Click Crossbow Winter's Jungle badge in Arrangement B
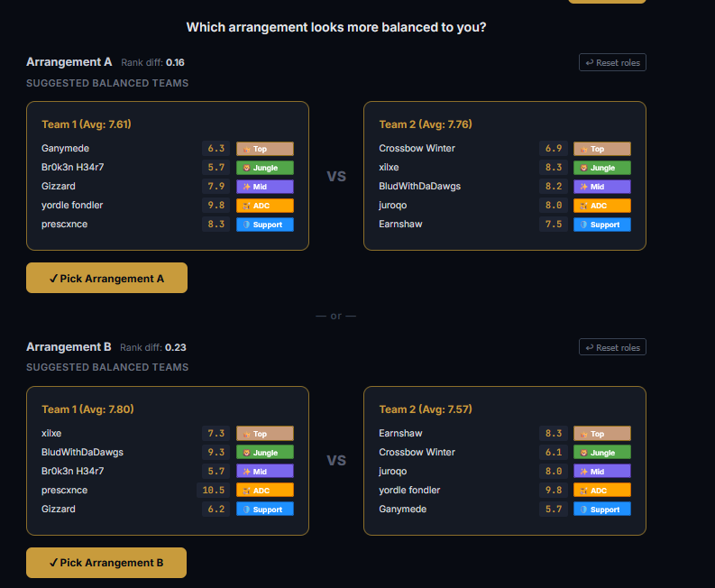Viewport: 715px width, 588px height. 602,453
